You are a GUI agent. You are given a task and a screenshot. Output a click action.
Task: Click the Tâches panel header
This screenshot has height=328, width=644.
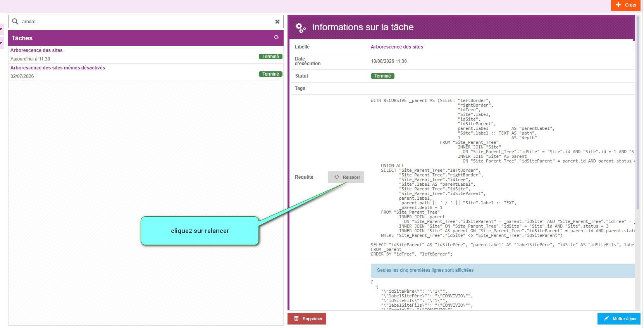point(146,38)
